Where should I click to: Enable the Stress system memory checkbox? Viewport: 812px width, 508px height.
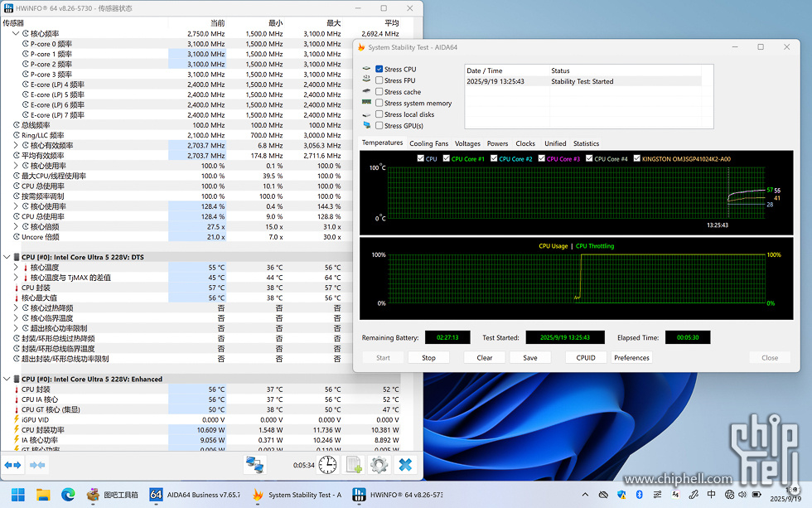click(379, 103)
